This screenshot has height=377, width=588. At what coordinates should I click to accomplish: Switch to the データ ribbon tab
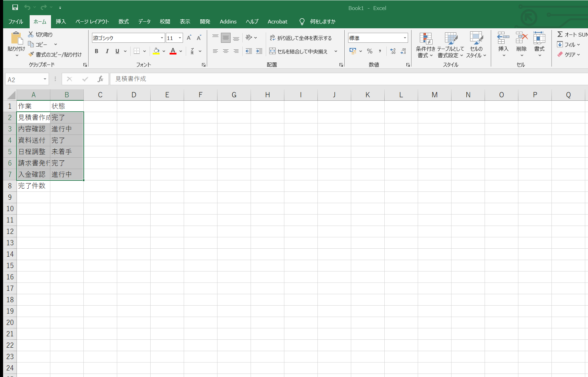coord(144,21)
